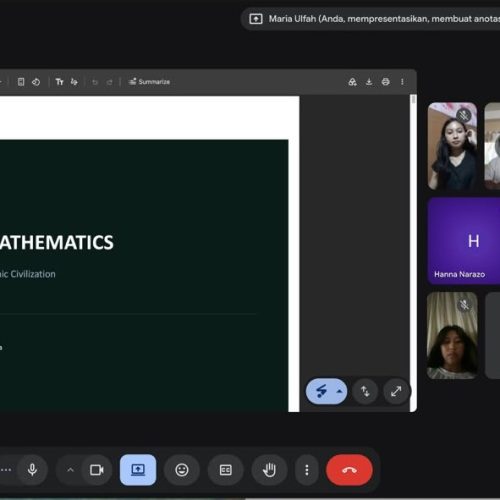500x500 pixels.
Task: Toggle closed captions (CC)
Action: [x=226, y=470]
